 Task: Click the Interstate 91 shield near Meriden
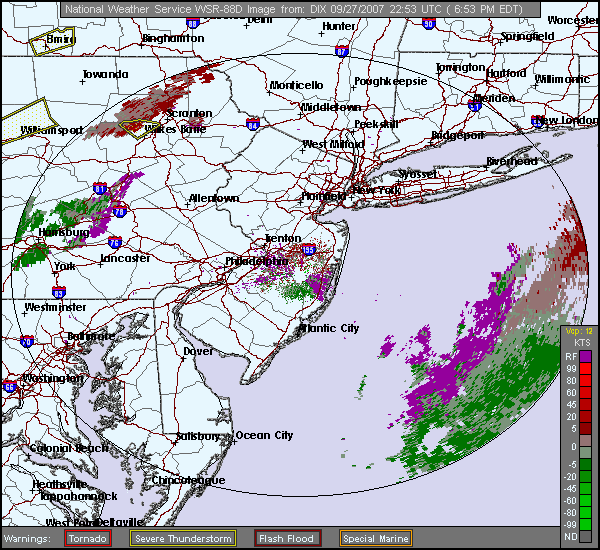coord(475,105)
